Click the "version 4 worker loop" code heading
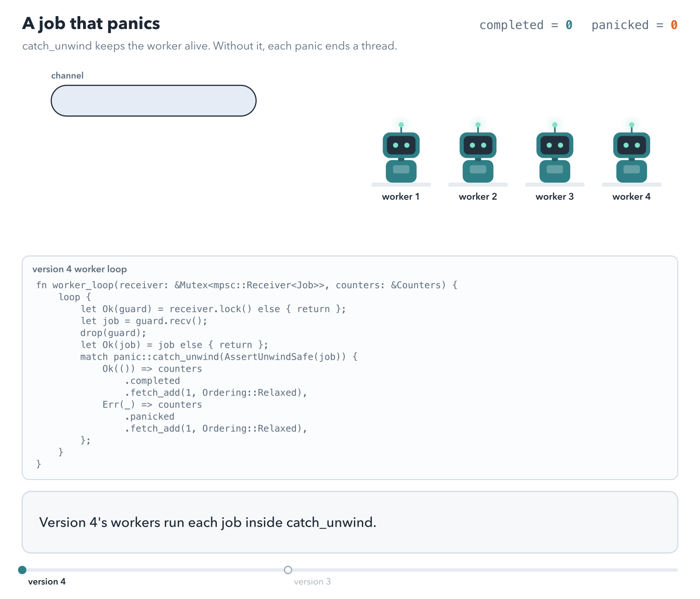This screenshot has width=700, height=599. click(79, 269)
